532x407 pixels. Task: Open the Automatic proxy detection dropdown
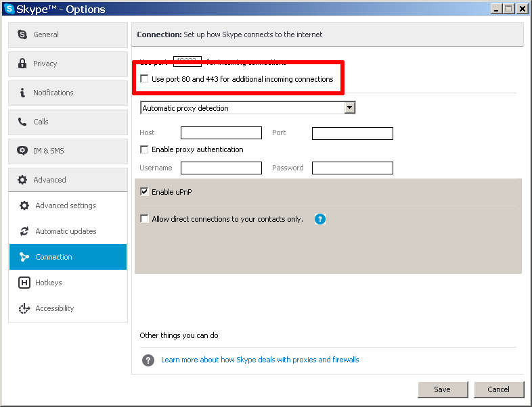pos(349,108)
